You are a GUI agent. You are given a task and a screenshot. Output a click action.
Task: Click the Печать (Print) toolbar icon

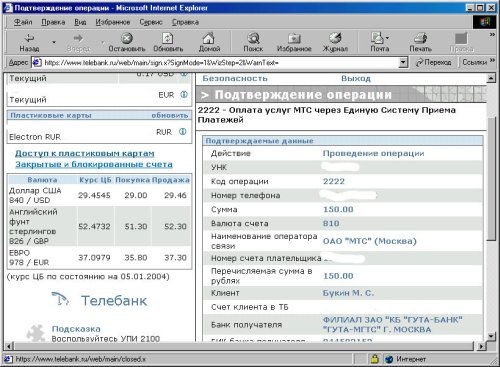pyautogui.click(x=420, y=38)
